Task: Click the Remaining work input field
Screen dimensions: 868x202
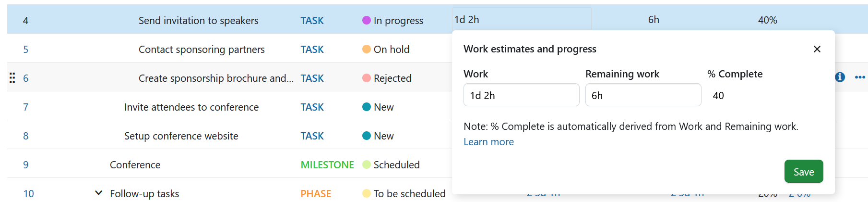Action: click(643, 95)
